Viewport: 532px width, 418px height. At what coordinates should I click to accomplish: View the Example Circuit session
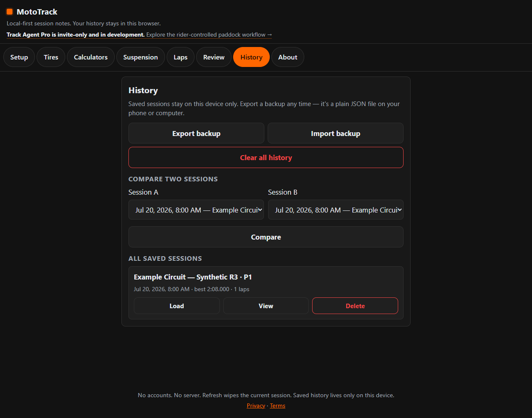coord(266,306)
